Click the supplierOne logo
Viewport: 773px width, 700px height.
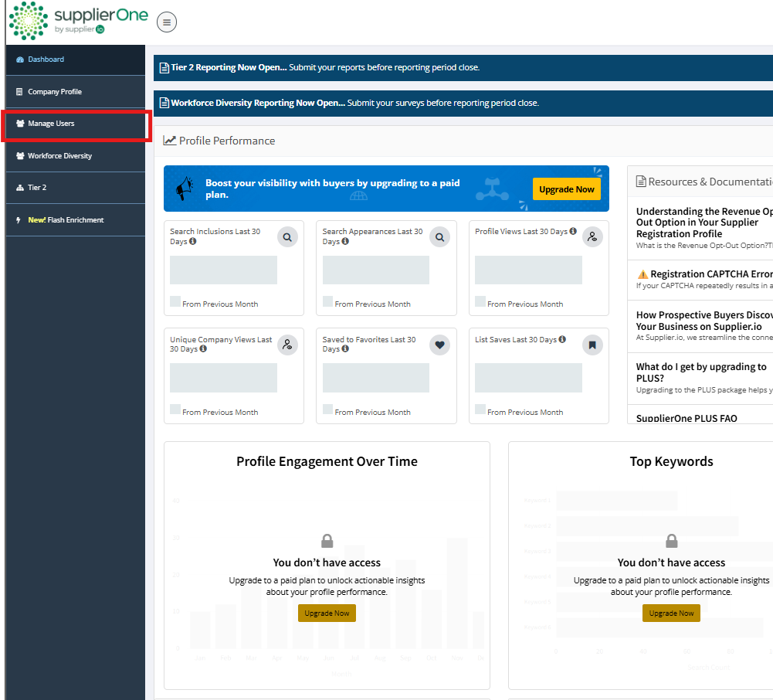(x=77, y=20)
